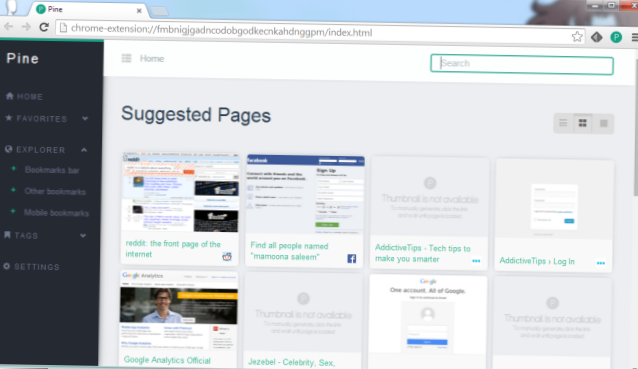Toggle sidebar with menu icon beside Home
Viewport: 638px width, 369px height.
pos(127,58)
